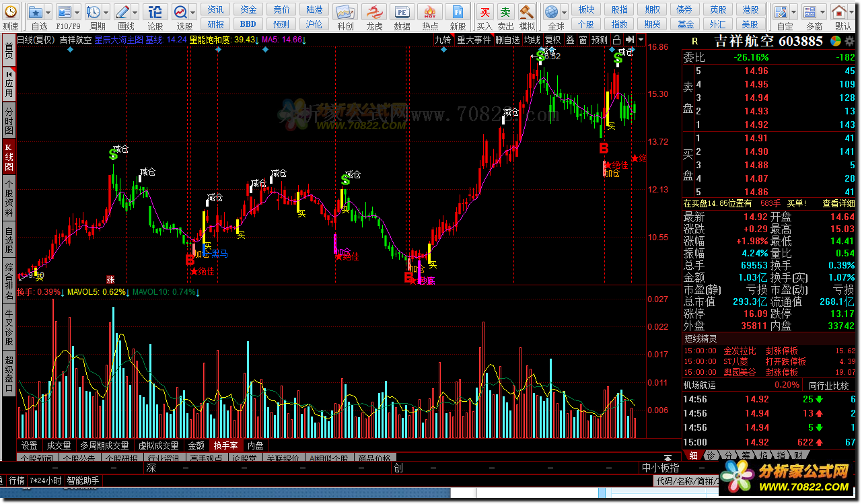Image resolution: width=862 pixels, height=504 pixels.
Task: Open the 自定 custom layout icon
Action: pyautogui.click(x=781, y=12)
